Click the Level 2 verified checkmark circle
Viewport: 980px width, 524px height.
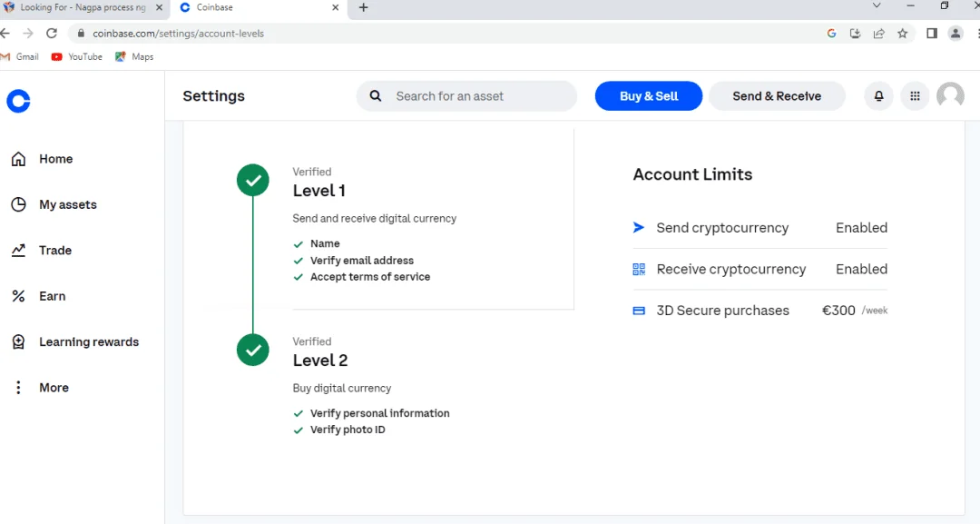click(253, 350)
